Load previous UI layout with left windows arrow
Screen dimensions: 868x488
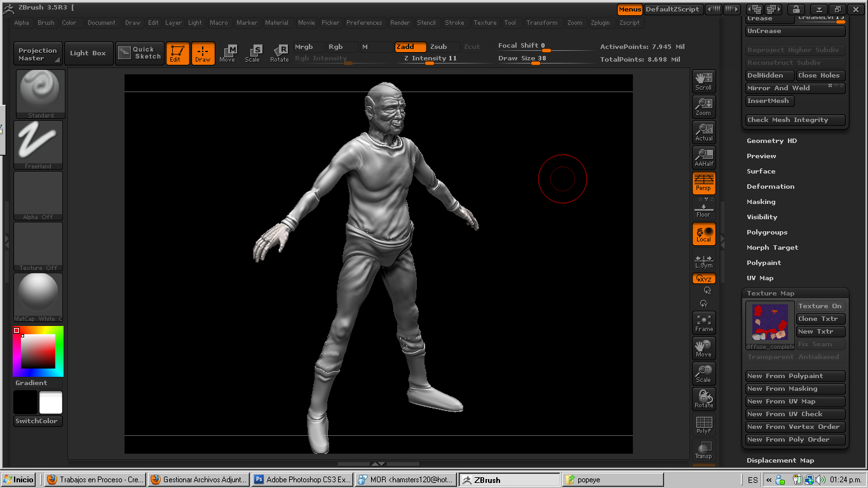(x=755, y=10)
